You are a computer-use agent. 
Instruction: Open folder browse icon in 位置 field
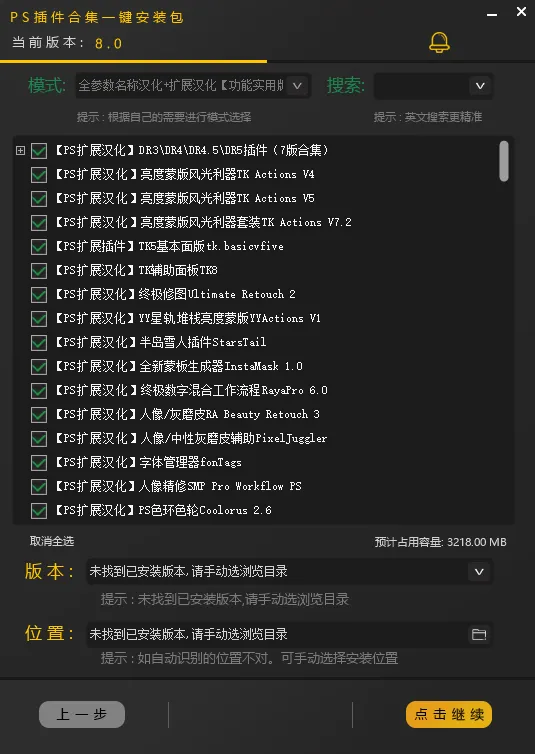(479, 634)
